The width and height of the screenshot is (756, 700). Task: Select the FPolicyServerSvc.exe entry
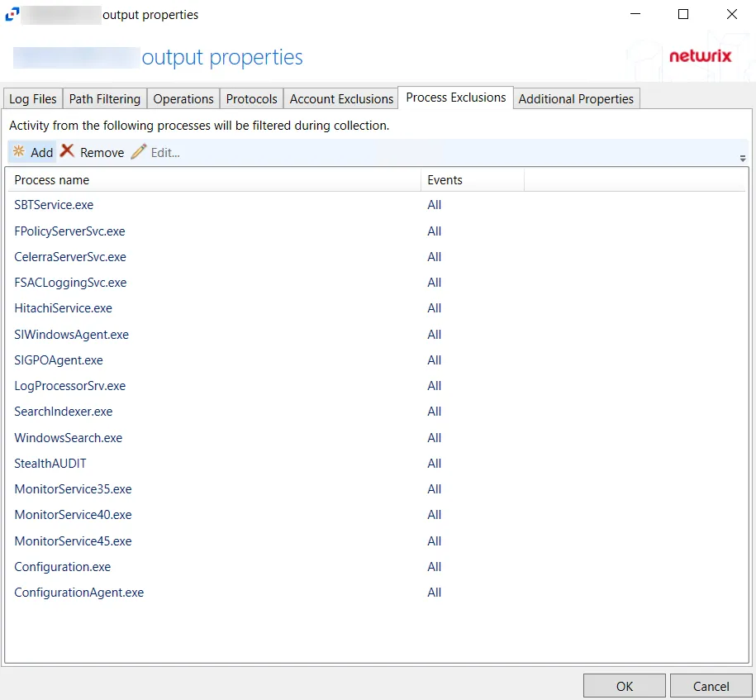tap(376, 231)
